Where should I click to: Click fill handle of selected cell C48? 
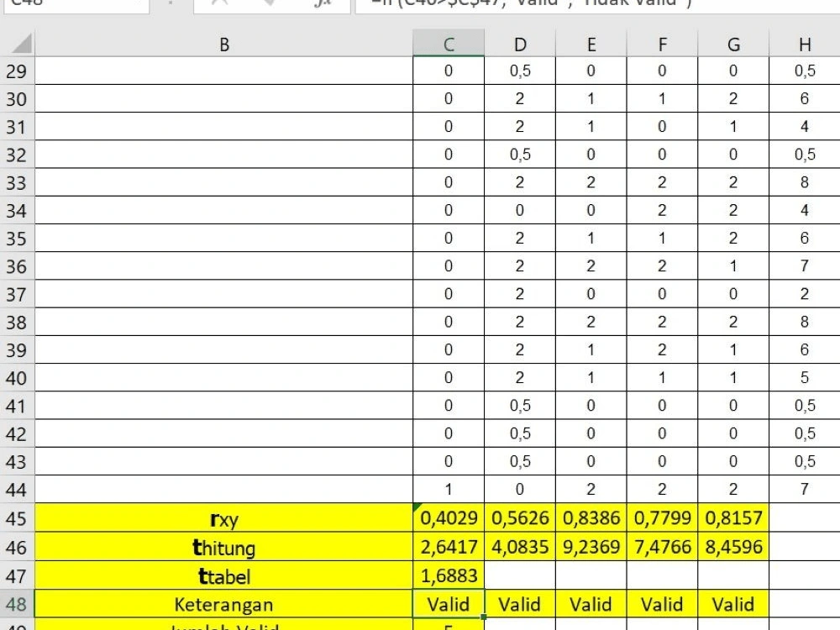click(x=484, y=617)
